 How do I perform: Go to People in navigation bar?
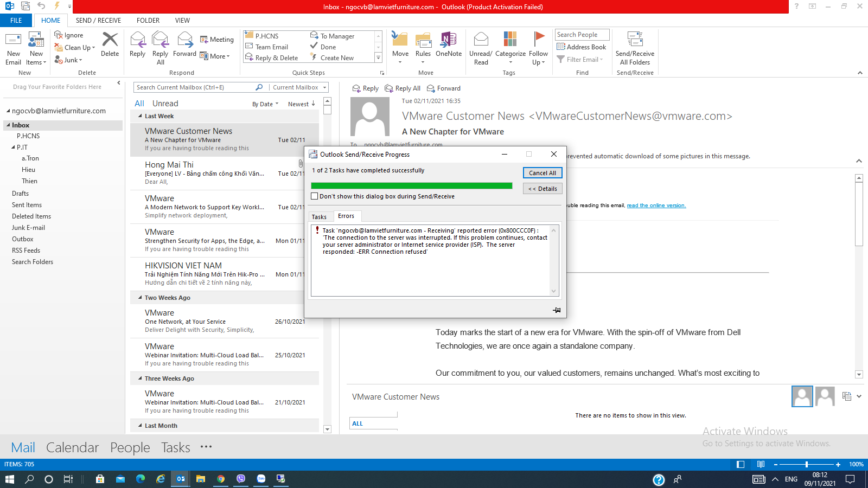point(130,447)
